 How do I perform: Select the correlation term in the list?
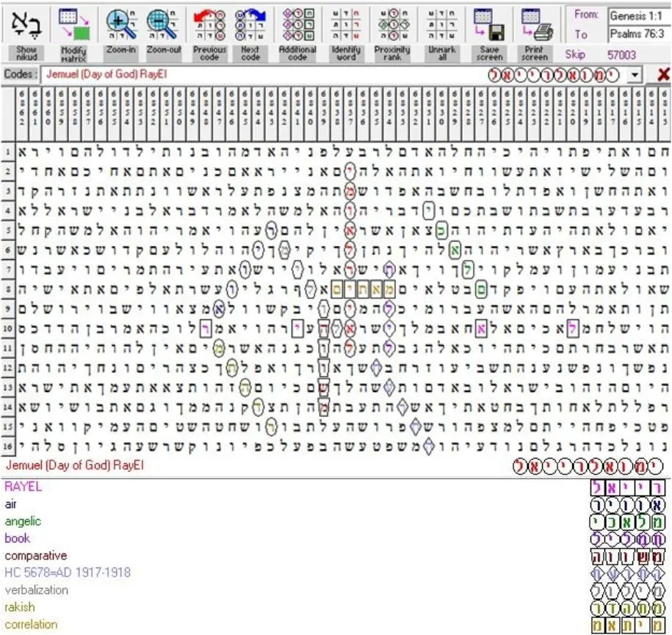click(31, 624)
